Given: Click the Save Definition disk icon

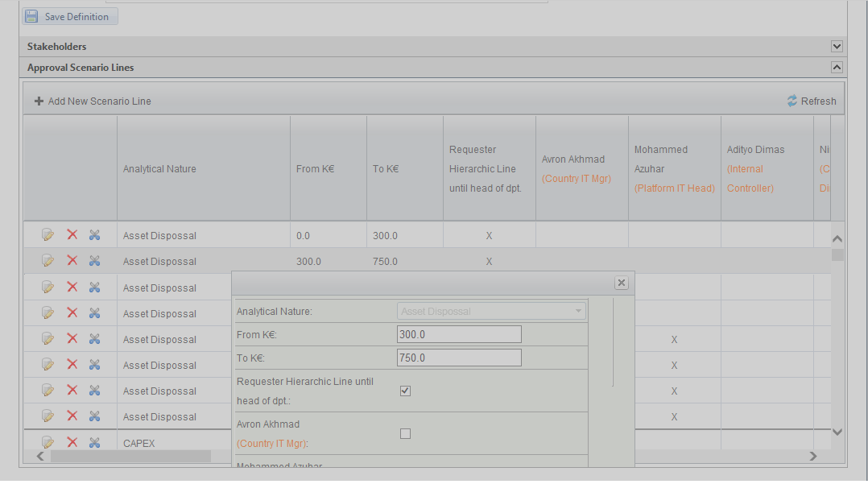Looking at the screenshot, I should (x=31, y=16).
